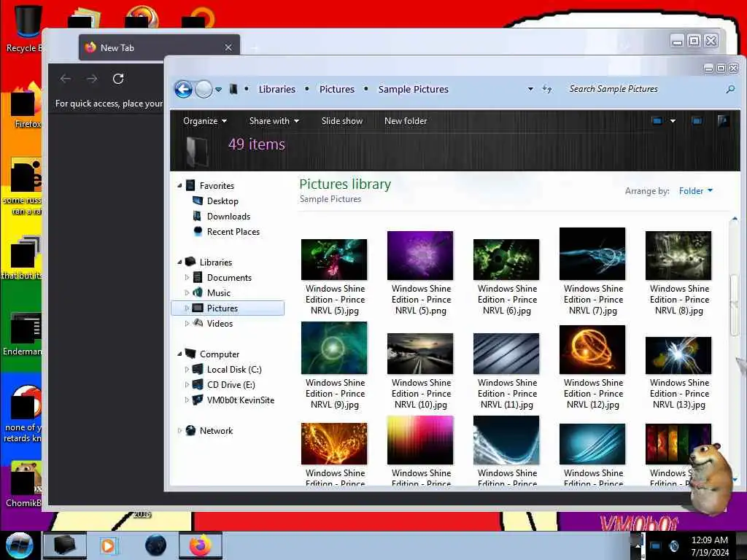Click Pictures in the address breadcrumb
This screenshot has height=560, width=747.
coord(337,89)
